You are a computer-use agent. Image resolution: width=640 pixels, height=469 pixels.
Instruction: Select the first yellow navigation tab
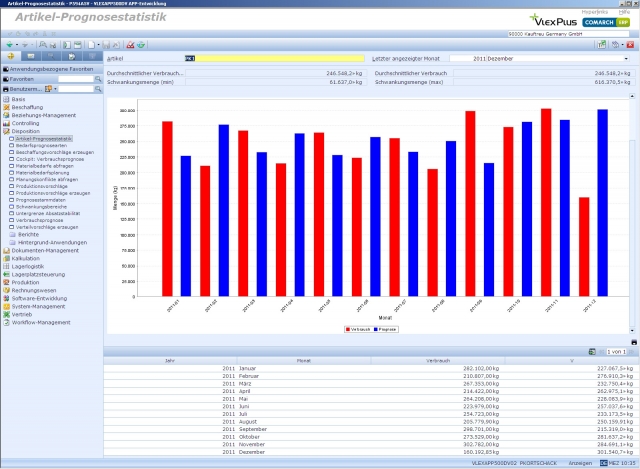pos(12,58)
